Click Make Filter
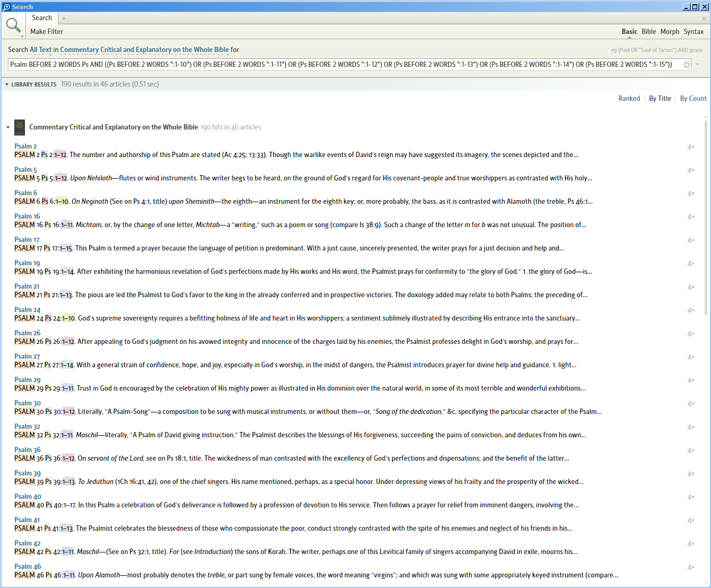Image resolution: width=711 pixels, height=588 pixels. tap(47, 31)
